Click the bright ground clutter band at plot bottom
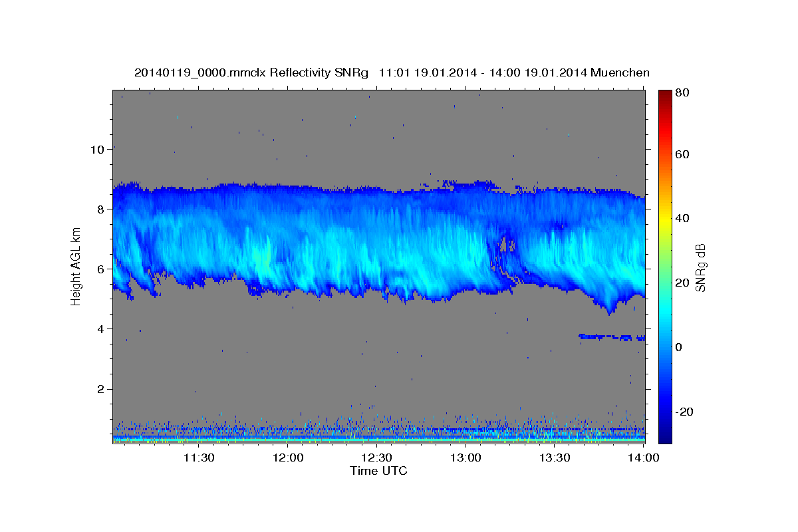The height and width of the screenshot is (532, 798). click(379, 438)
